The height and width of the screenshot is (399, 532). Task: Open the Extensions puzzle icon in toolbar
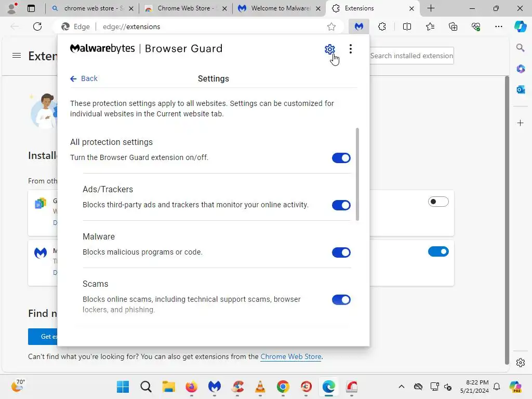click(382, 26)
